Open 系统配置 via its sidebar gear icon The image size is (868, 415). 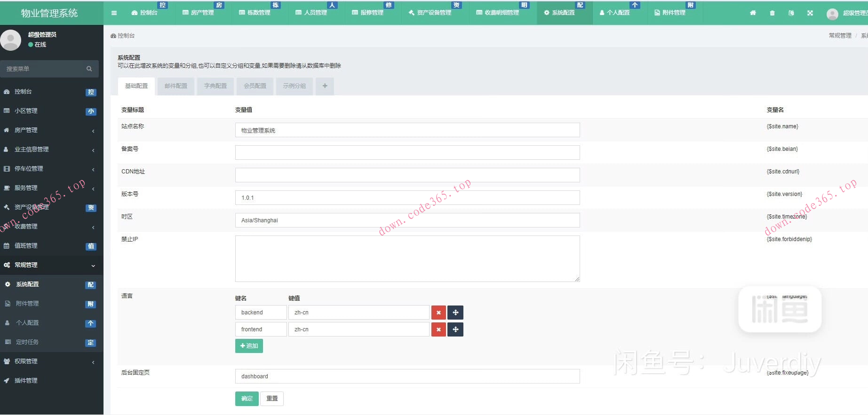point(8,284)
